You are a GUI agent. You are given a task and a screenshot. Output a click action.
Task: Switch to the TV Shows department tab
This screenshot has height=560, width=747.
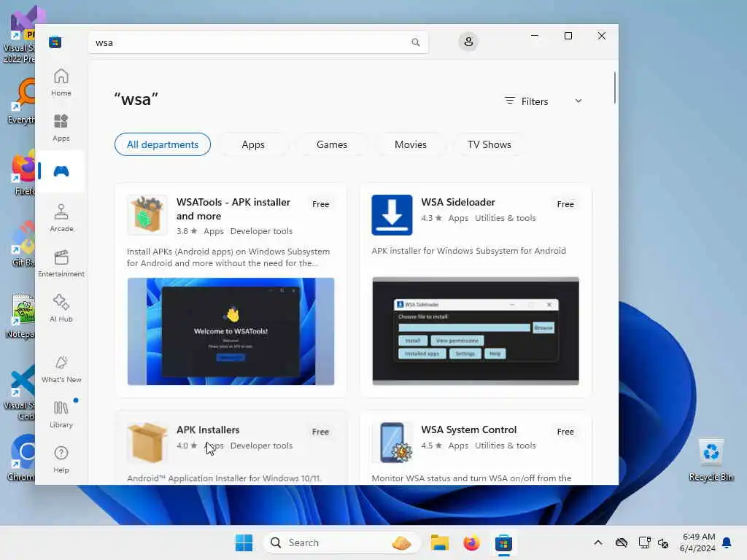(x=489, y=144)
